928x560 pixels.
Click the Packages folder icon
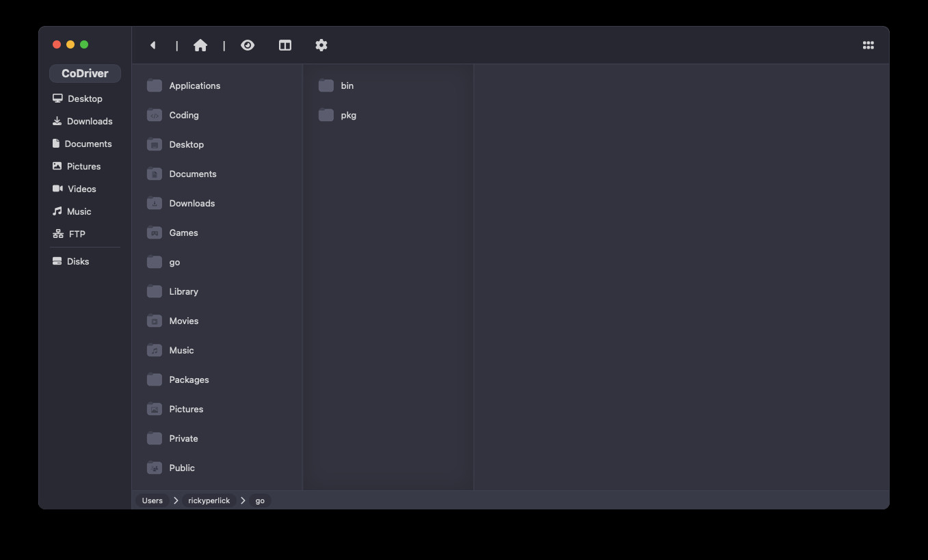coord(155,379)
